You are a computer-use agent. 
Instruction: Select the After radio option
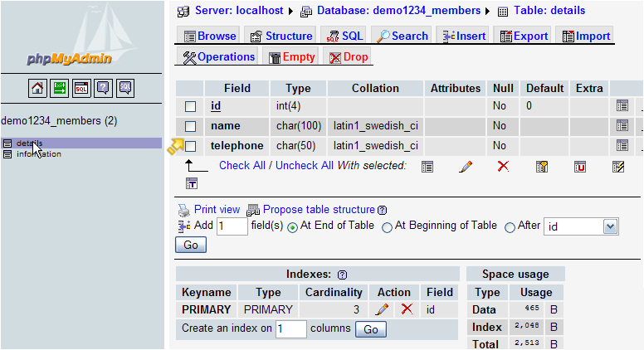[x=510, y=228]
